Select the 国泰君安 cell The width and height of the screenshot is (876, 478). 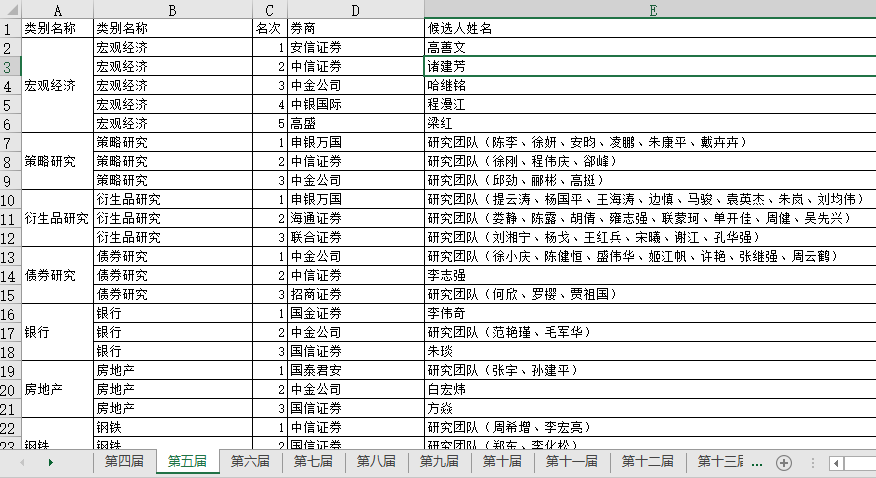tap(356, 370)
